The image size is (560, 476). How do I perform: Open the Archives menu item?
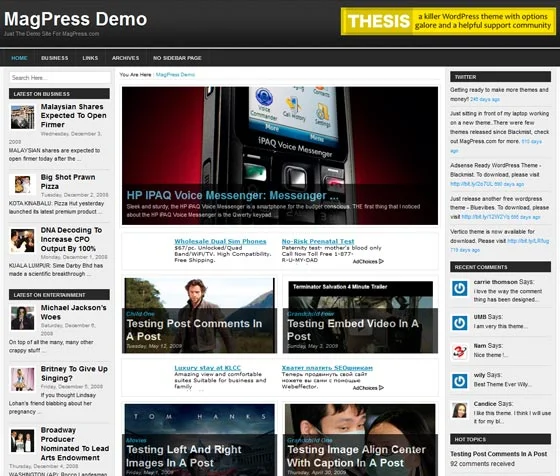(125, 58)
